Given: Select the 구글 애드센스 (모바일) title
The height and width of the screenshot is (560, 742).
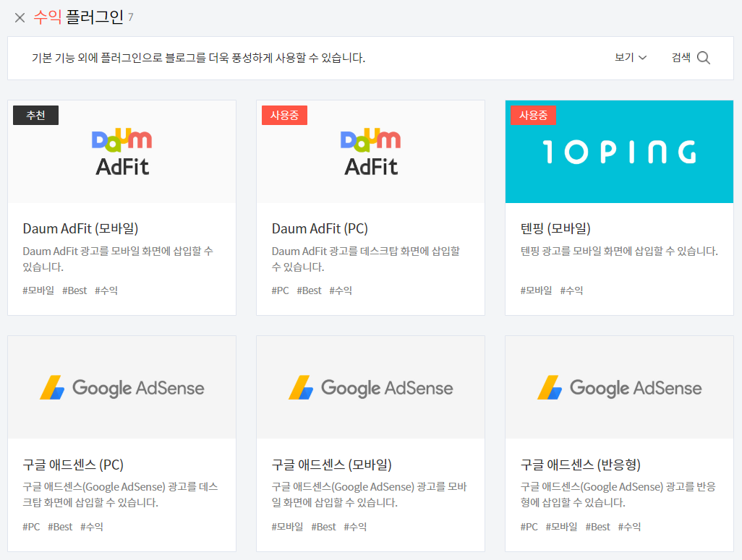Looking at the screenshot, I should pyautogui.click(x=332, y=465).
